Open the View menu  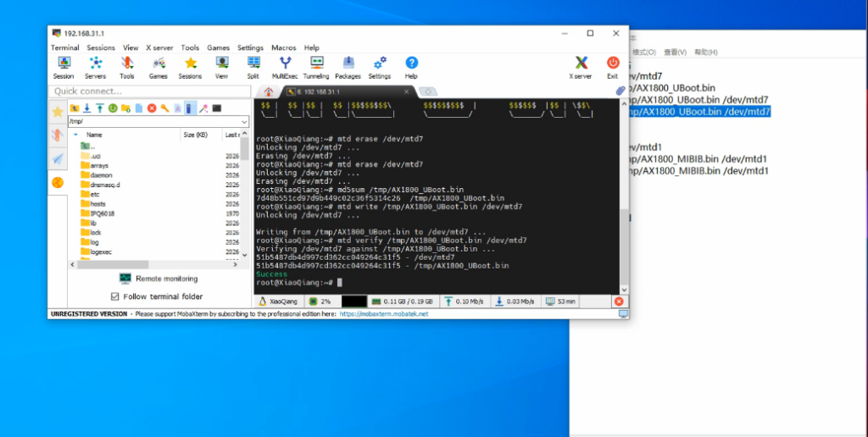point(131,47)
